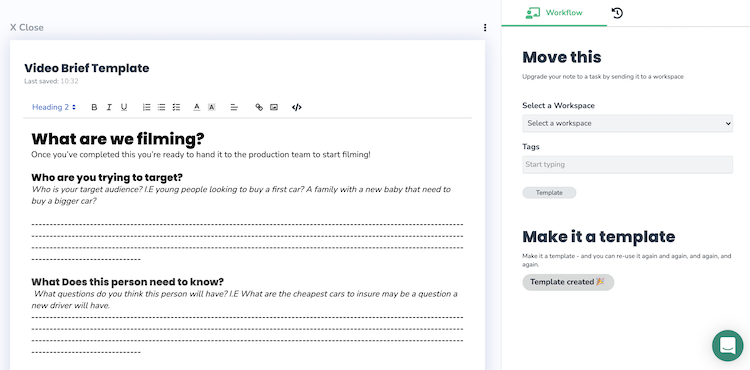750x370 pixels.
Task: Click the 'What questions do you think' italic text
Action: coord(244,299)
